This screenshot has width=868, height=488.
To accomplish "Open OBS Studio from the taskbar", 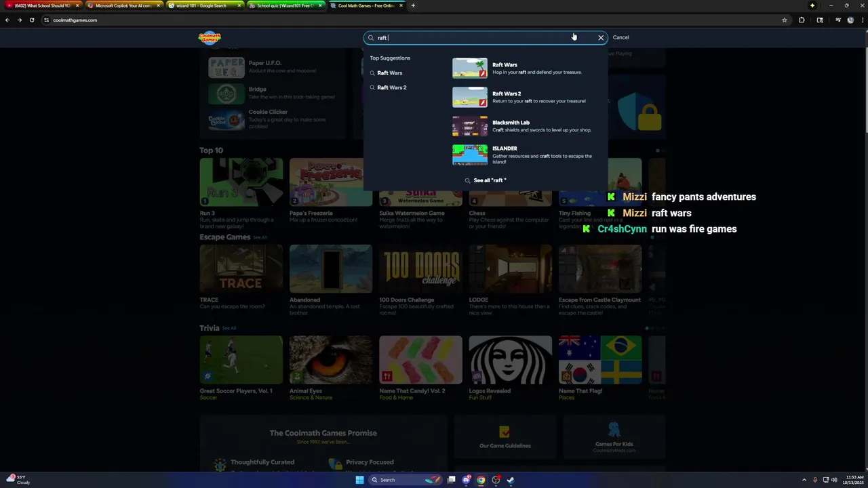I will (x=496, y=480).
